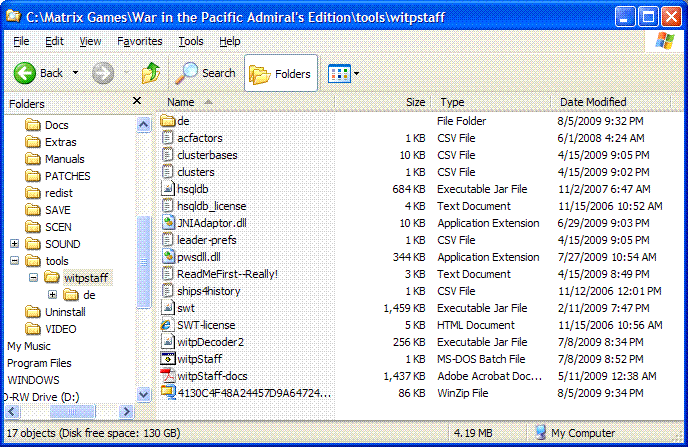Open the Back history dropdown arrow
The height and width of the screenshot is (447, 688).
[x=75, y=73]
